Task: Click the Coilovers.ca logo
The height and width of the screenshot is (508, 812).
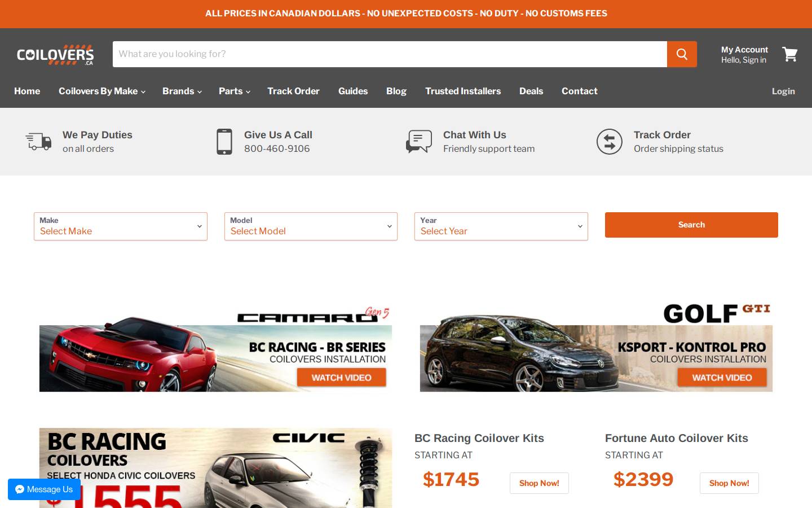Action: click(x=55, y=55)
